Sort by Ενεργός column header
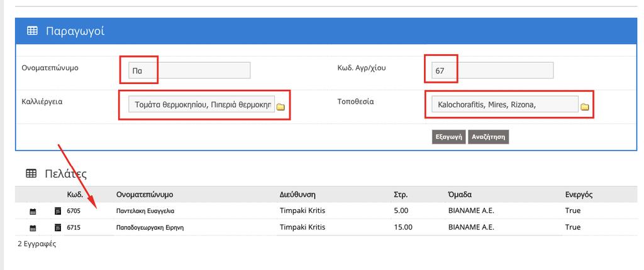The image size is (644, 270). (579, 195)
